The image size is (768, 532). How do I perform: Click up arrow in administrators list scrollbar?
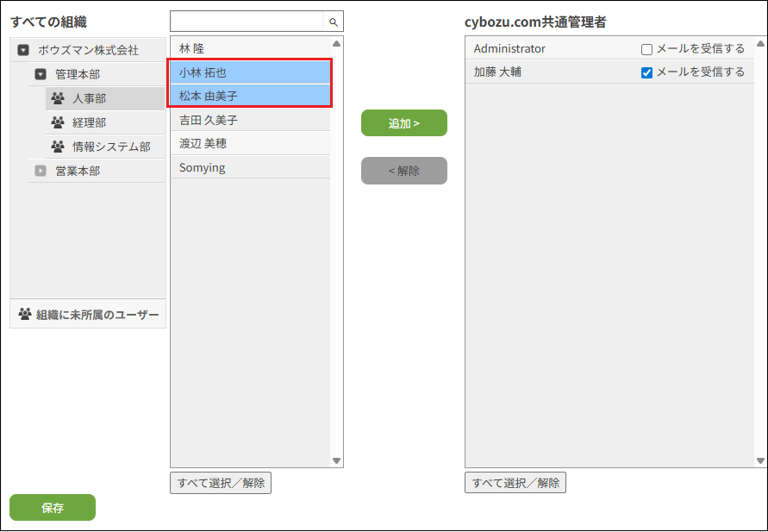pos(760,43)
